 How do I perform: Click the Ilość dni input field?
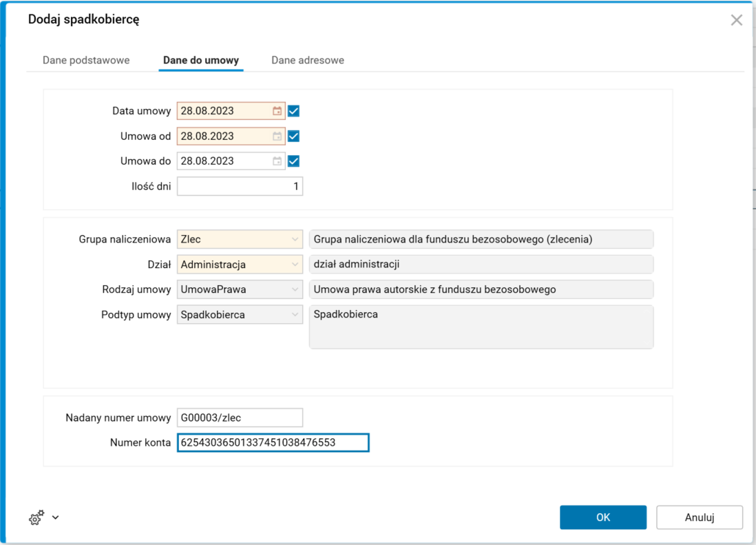[x=239, y=187]
